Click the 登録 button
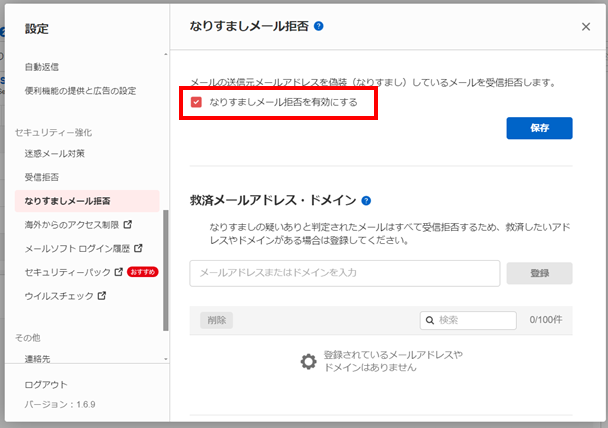The width and height of the screenshot is (608, 428). [539, 273]
